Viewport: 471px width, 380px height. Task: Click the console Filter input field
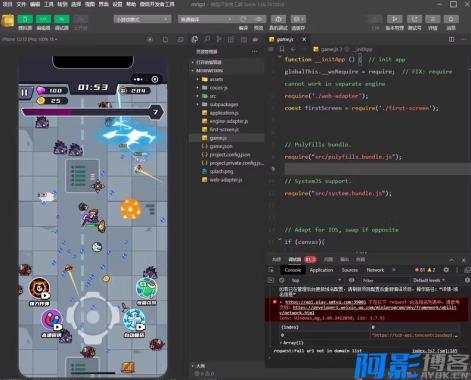coord(385,280)
